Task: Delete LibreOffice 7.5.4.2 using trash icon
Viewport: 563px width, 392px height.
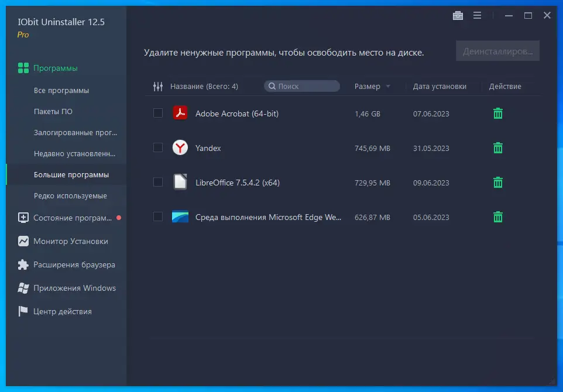Action: pyautogui.click(x=497, y=183)
